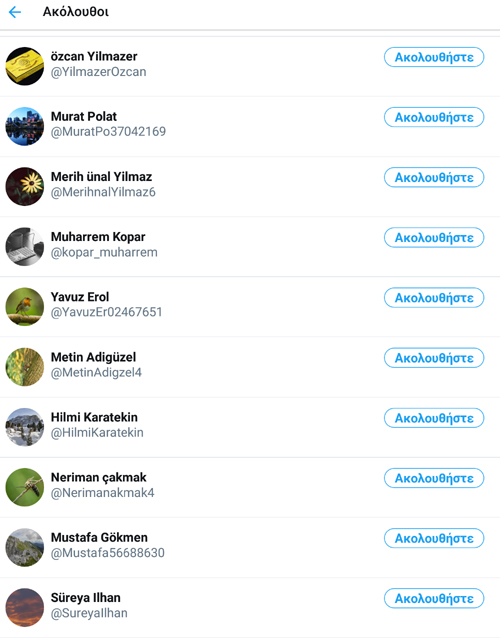Follow Murat Polat
Image resolution: width=500 pixels, height=638 pixels.
click(434, 117)
